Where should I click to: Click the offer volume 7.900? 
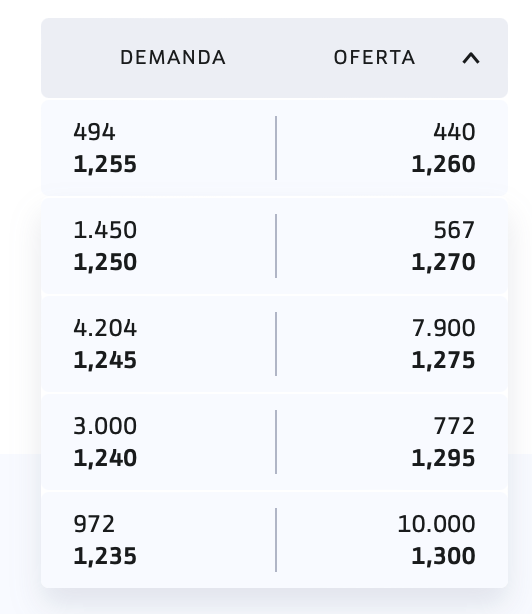[x=444, y=328]
